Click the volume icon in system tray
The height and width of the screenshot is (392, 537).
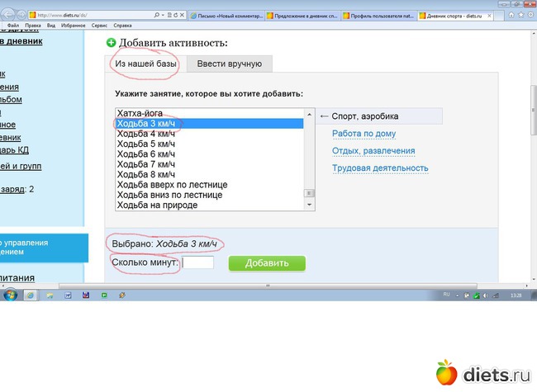[x=486, y=295]
